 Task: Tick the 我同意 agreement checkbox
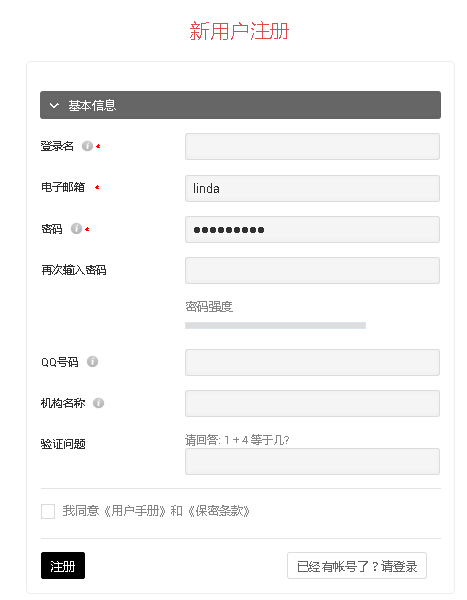click(x=48, y=511)
